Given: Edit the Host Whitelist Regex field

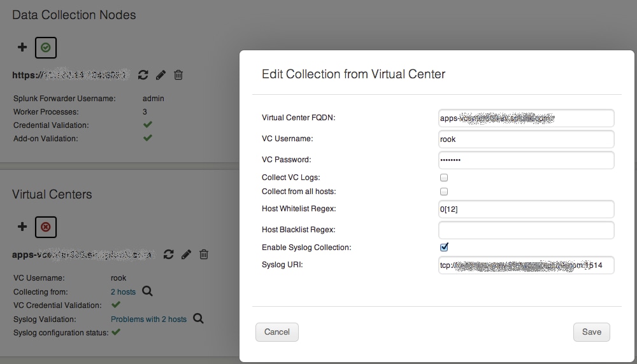Looking at the screenshot, I should coord(526,209).
